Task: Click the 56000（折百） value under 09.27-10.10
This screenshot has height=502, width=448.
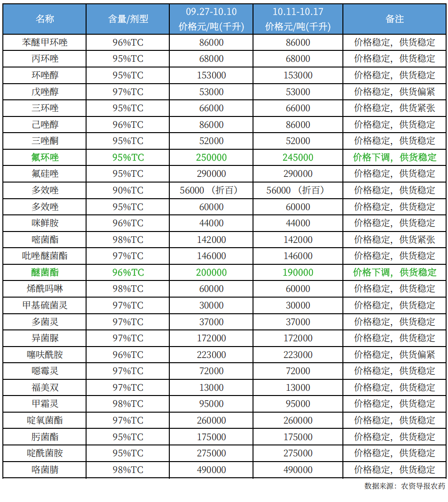Action: [x=210, y=190]
